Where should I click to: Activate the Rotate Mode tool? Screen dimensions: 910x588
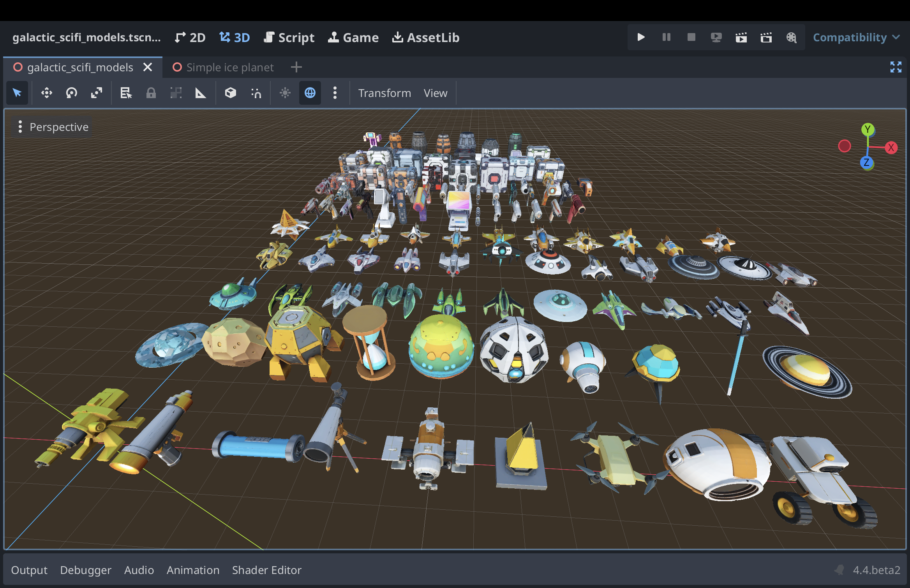pyautogui.click(x=72, y=93)
